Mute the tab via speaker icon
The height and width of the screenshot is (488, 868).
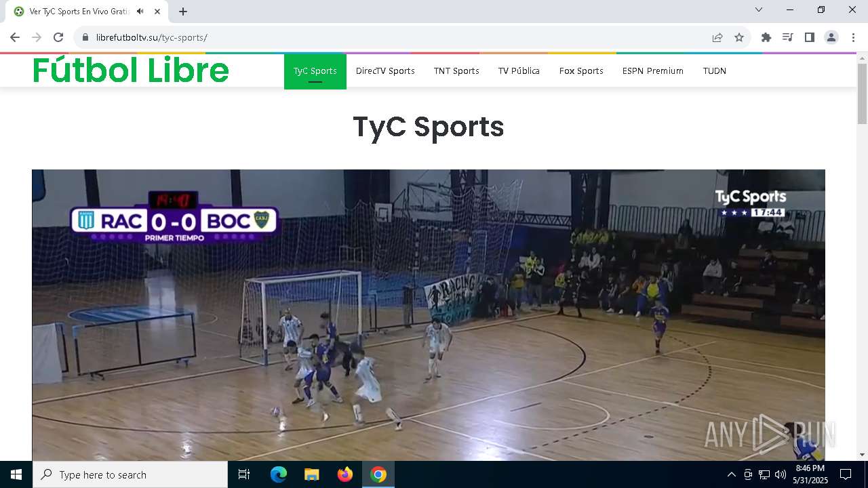click(x=140, y=12)
